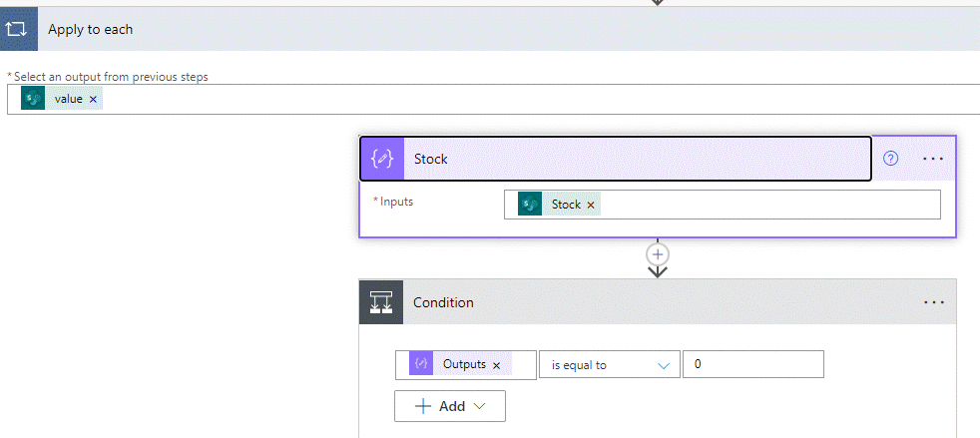The height and width of the screenshot is (438, 980).
Task: Open the Condition ellipsis menu
Action: point(933,302)
